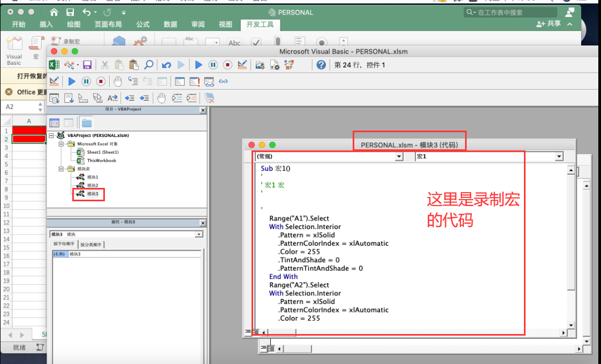Collapse the 模块表 folder node

coord(61,169)
